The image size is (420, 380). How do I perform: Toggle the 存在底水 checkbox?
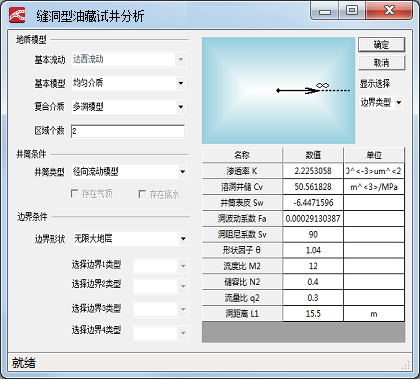coord(142,194)
